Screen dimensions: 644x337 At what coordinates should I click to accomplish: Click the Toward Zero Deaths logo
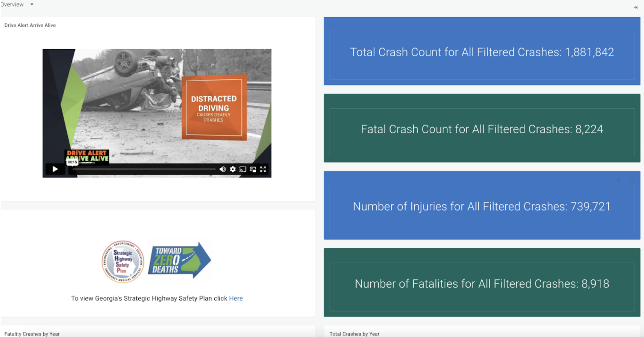(179, 260)
